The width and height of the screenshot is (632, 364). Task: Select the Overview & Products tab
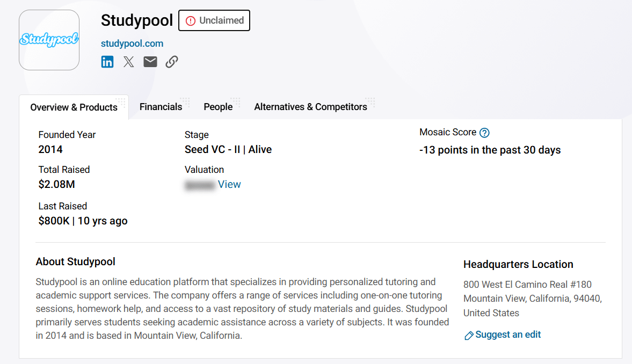tap(74, 107)
